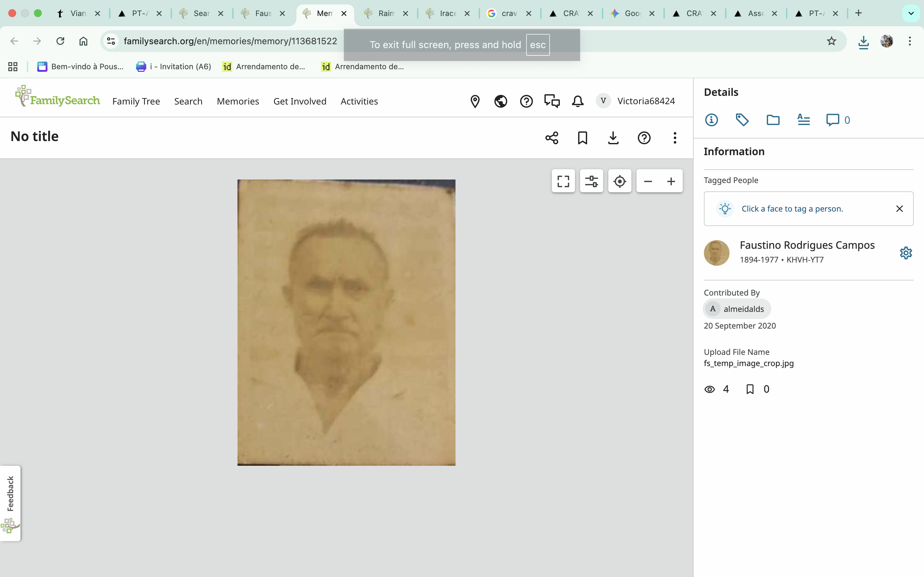The image size is (924, 577).
Task: Open the comments panel showing 0
Action: tap(837, 120)
